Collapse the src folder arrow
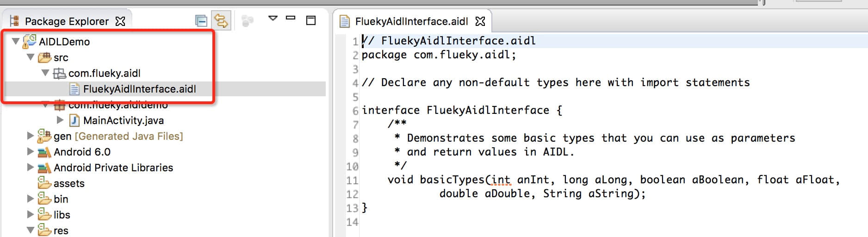 31,57
